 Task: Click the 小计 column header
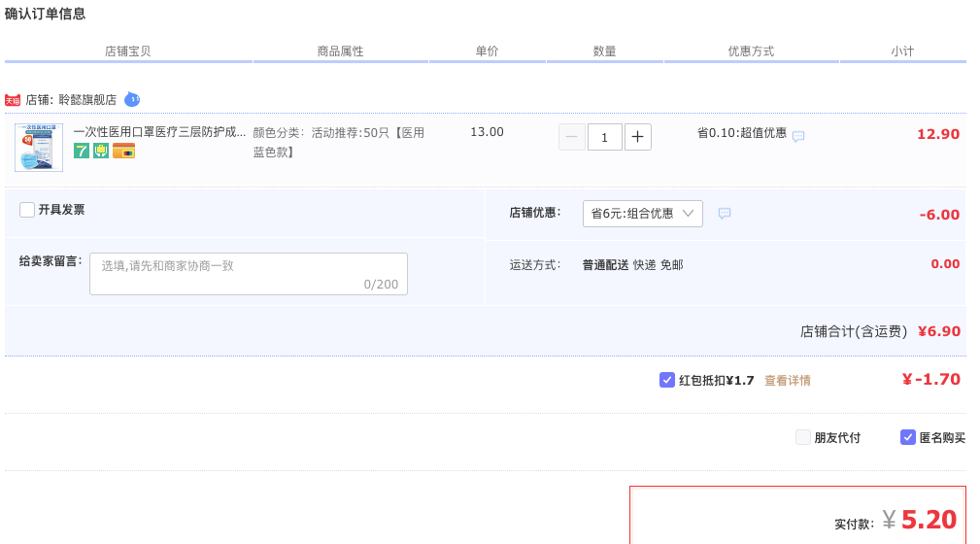tap(902, 51)
